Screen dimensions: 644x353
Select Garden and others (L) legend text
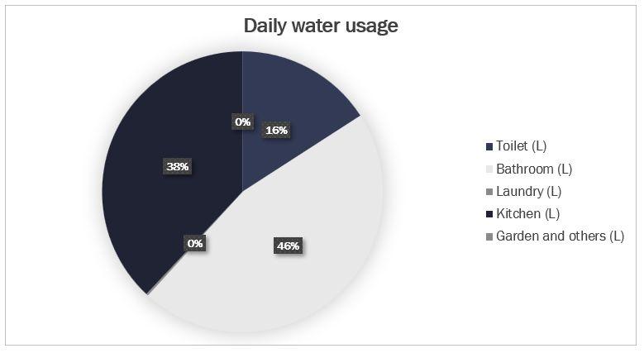click(x=560, y=236)
